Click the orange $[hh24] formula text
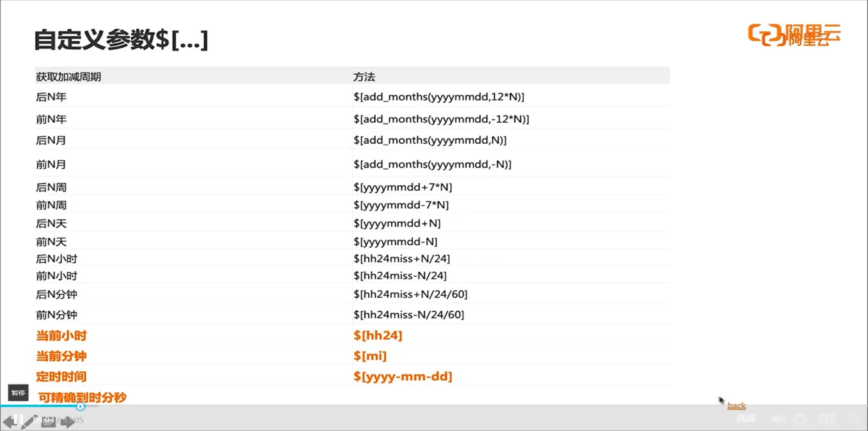The width and height of the screenshot is (868, 431). coord(378,336)
